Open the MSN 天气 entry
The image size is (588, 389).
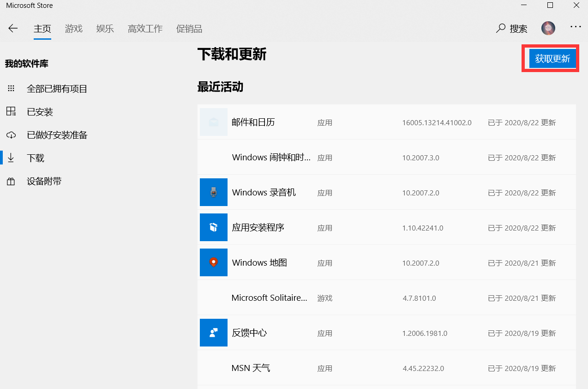click(x=251, y=368)
